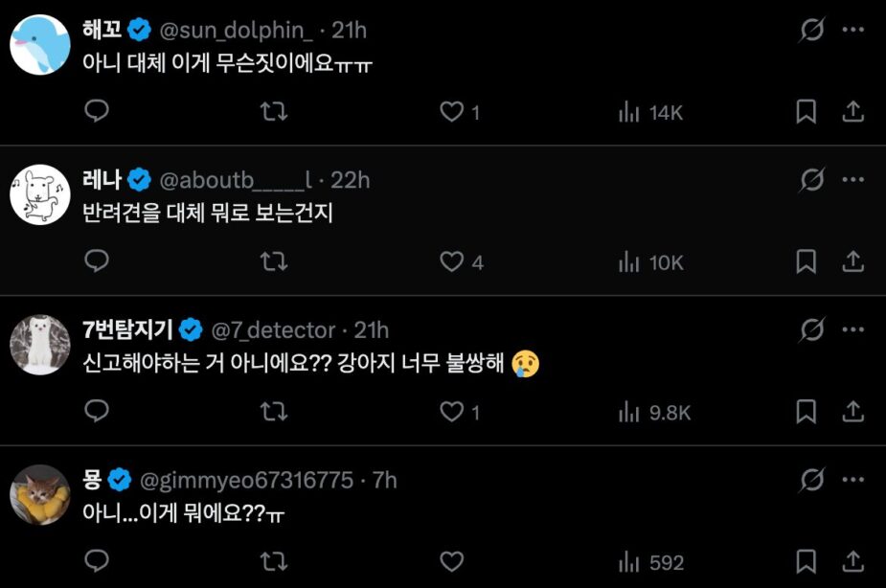The height and width of the screenshot is (588, 886).
Task: Open more options for 7번탐지기's post
Action: click(852, 329)
